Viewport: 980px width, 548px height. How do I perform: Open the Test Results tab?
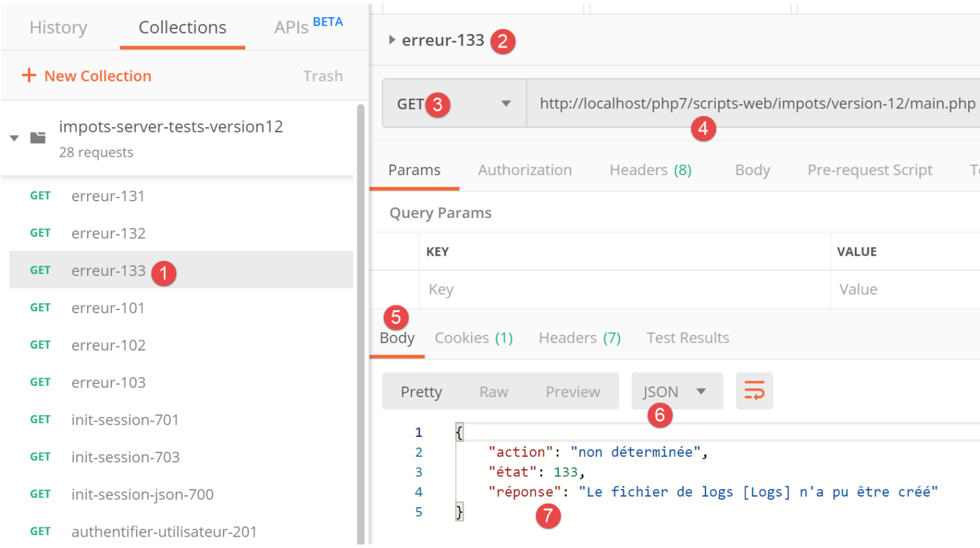(687, 338)
